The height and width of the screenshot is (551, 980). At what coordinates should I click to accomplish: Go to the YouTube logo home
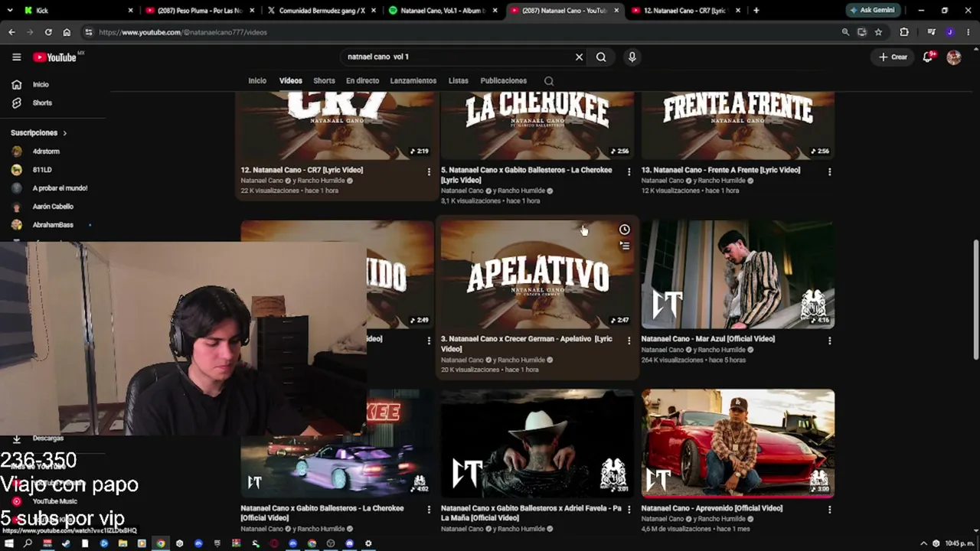(54, 57)
